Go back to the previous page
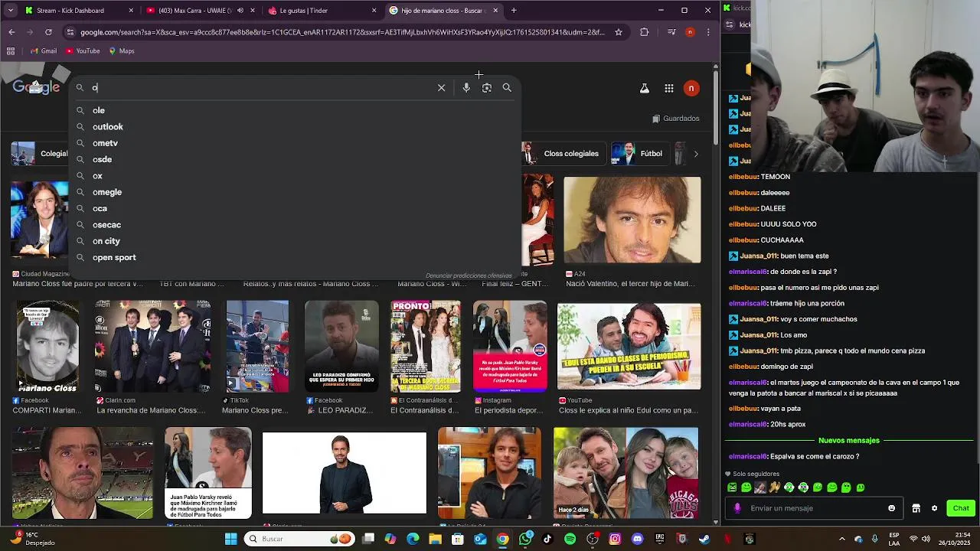Viewport: 980px width, 551px height. point(11,32)
